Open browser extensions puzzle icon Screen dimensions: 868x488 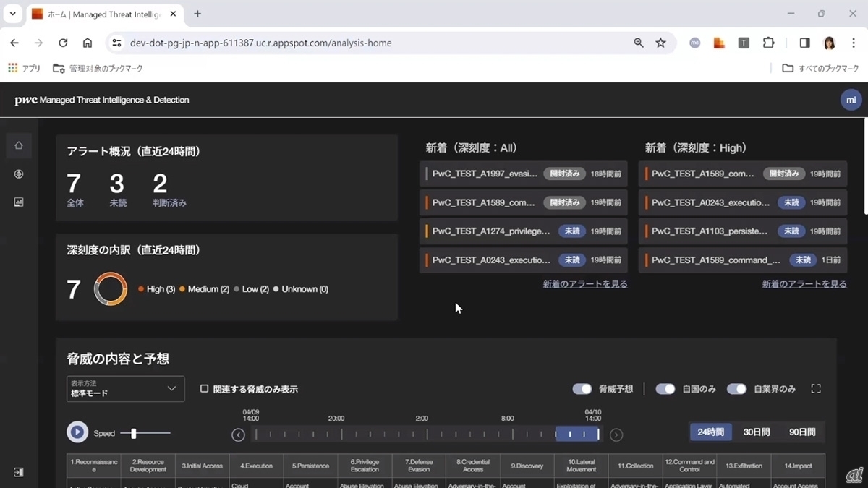[768, 43]
